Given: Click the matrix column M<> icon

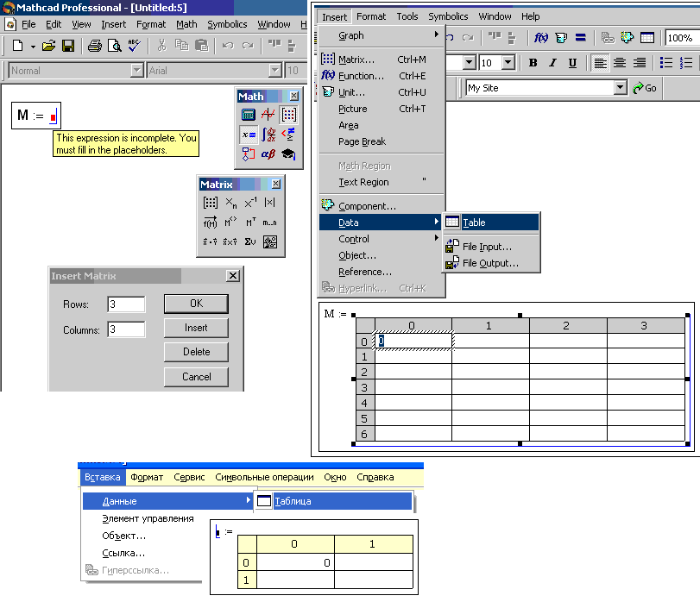Looking at the screenshot, I should [x=230, y=222].
